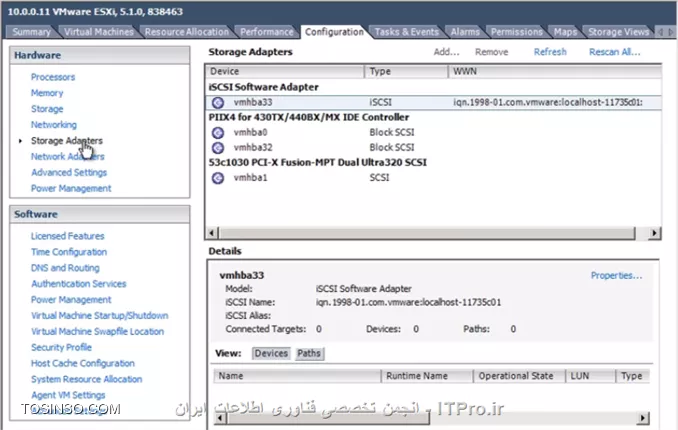Click Rescan All... link
The width and height of the screenshot is (678, 430).
(614, 52)
